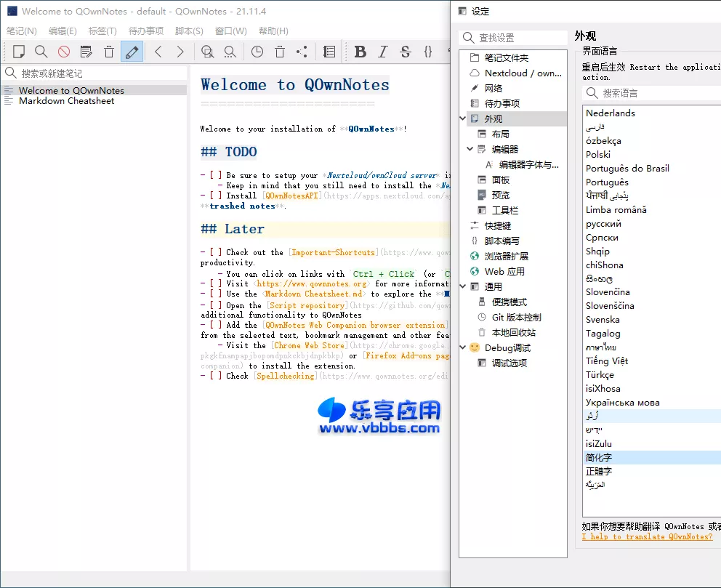
Task: Select the highlighted pencil edit tool
Action: coord(131,52)
